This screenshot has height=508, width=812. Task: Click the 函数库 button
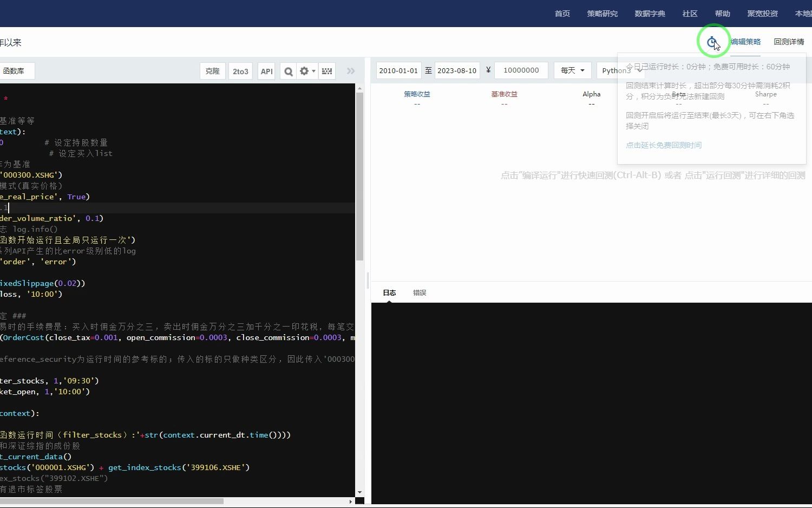(16, 71)
